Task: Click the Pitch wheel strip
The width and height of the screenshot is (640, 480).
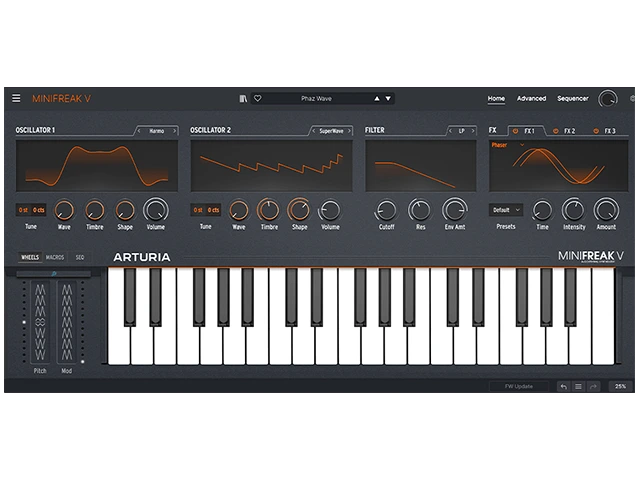Action: coord(40,322)
